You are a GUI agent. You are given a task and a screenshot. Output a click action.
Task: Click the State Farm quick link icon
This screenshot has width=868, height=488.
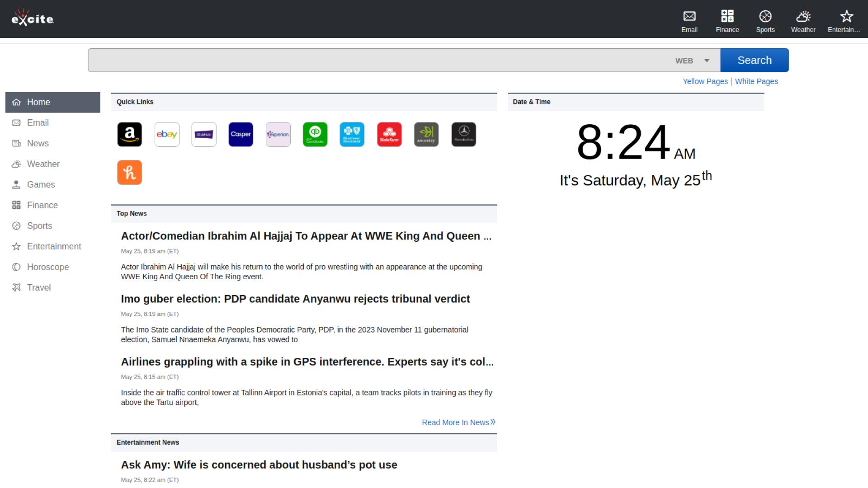tap(389, 134)
